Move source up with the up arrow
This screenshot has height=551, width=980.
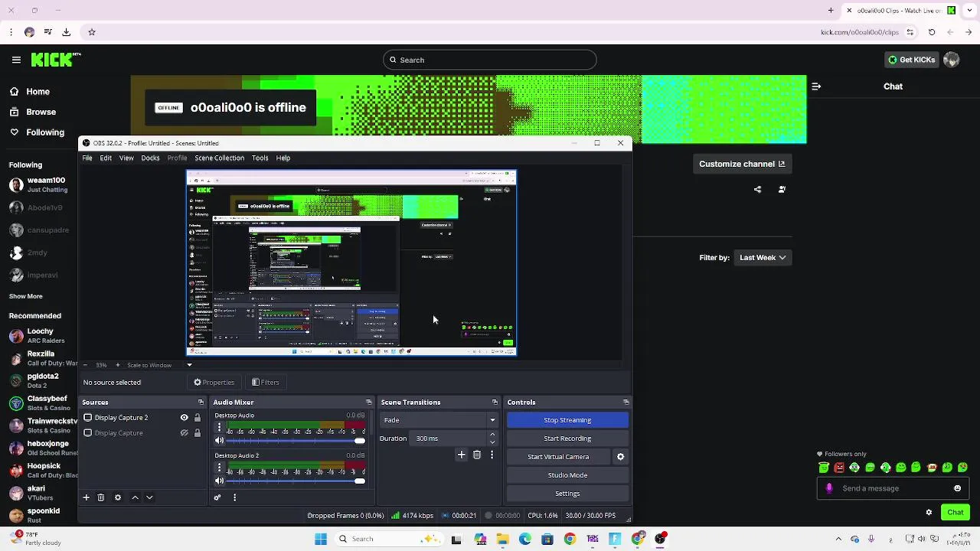[x=136, y=497]
